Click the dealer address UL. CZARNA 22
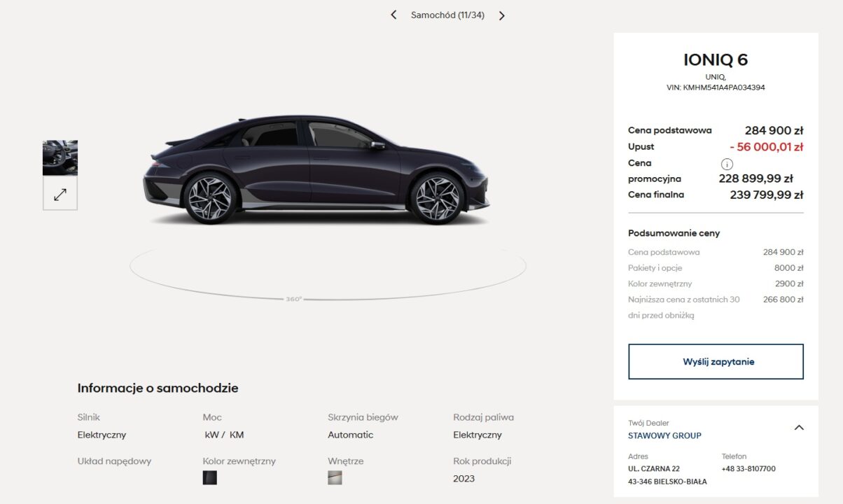843x504 pixels. (654, 469)
